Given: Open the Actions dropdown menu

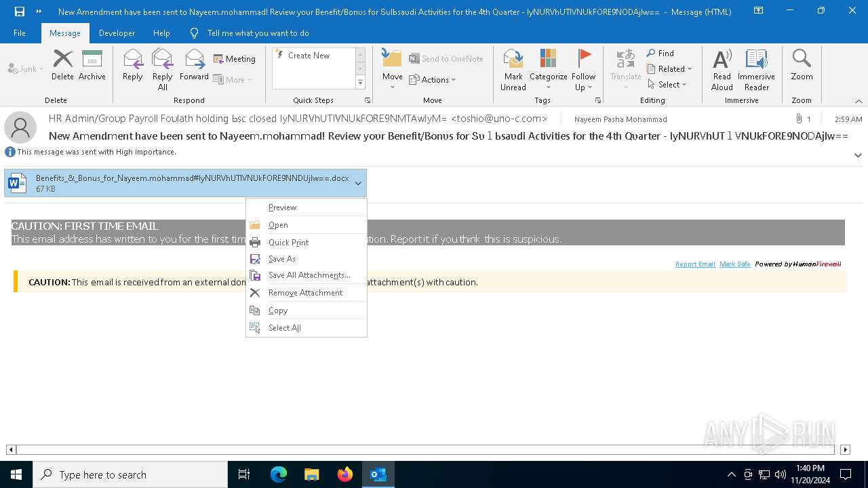Looking at the screenshot, I should click(x=433, y=79).
